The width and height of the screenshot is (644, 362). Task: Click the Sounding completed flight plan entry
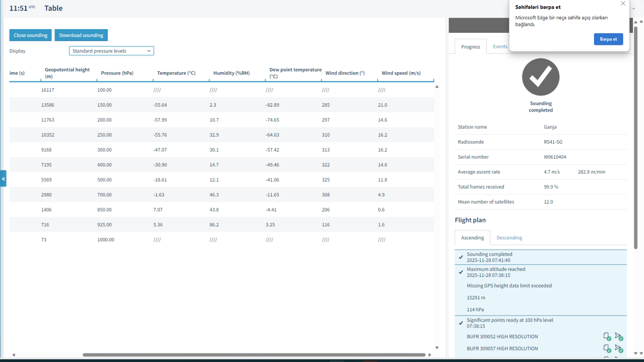(541, 257)
